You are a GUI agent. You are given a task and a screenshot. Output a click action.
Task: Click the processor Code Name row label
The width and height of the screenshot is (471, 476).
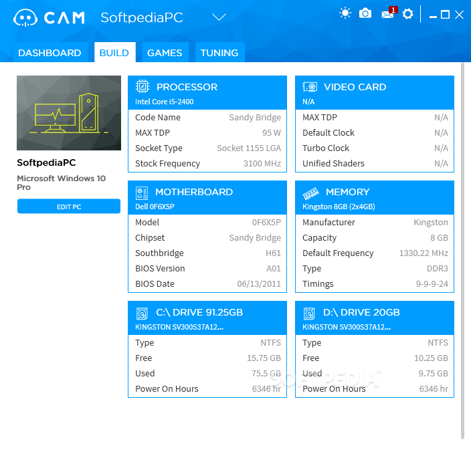coord(158,118)
